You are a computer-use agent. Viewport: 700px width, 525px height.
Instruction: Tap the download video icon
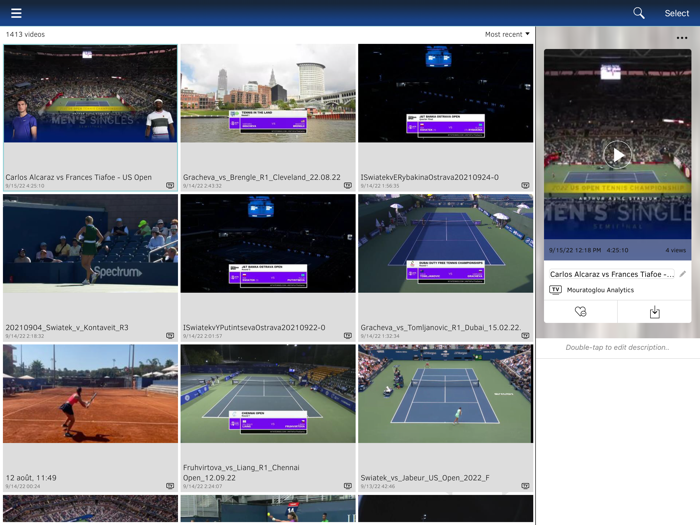(654, 312)
